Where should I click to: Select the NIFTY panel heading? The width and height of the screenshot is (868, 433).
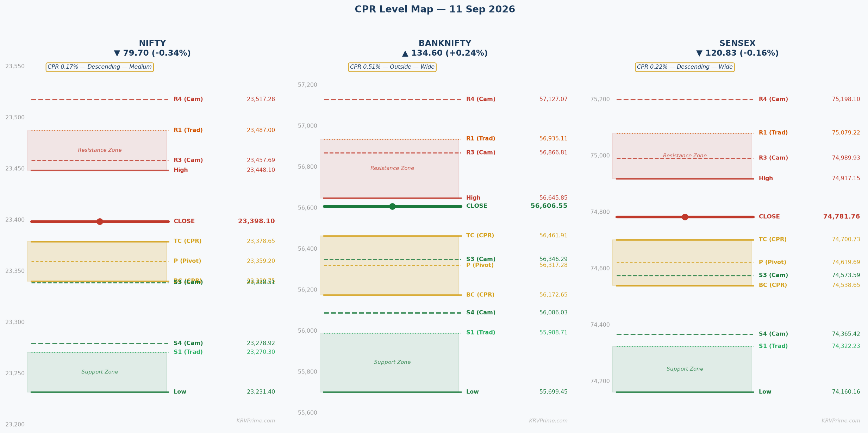tap(152, 43)
